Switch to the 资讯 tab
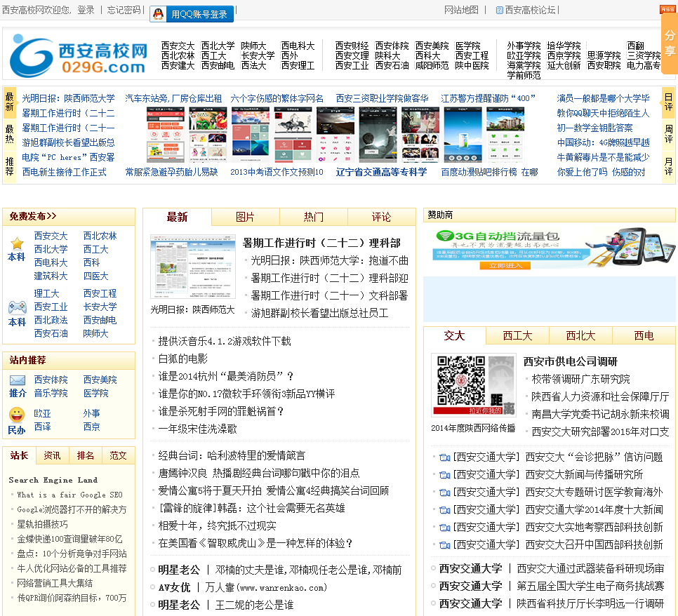The image size is (678, 616). 52,455
